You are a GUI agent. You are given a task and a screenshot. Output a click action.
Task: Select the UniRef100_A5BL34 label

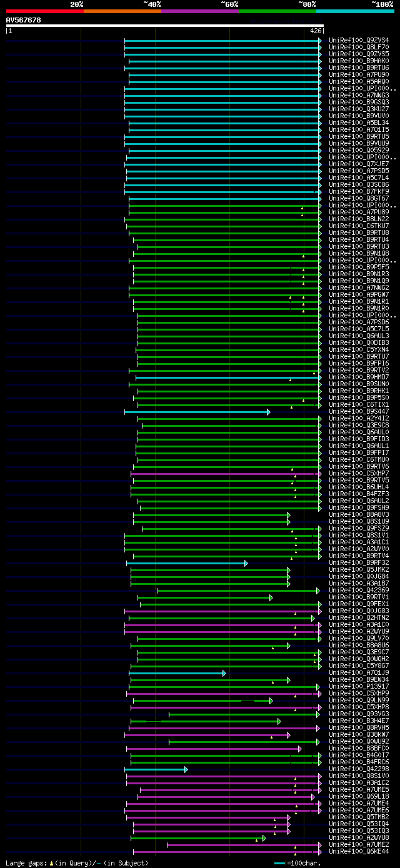click(x=359, y=122)
